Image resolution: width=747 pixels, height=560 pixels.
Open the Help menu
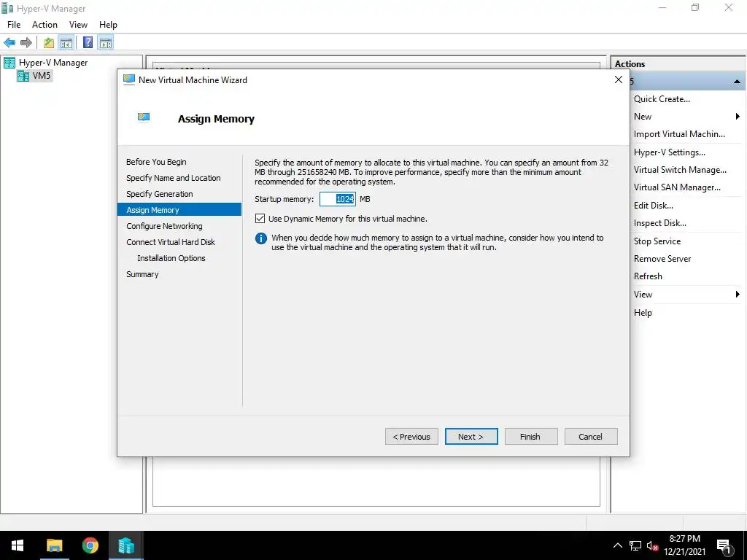pyautogui.click(x=108, y=25)
